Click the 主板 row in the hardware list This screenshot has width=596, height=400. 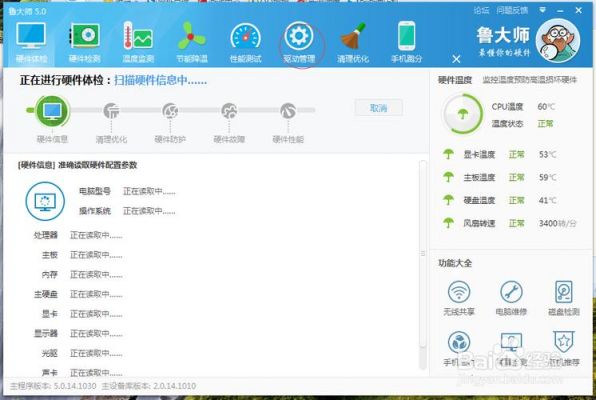point(82,255)
